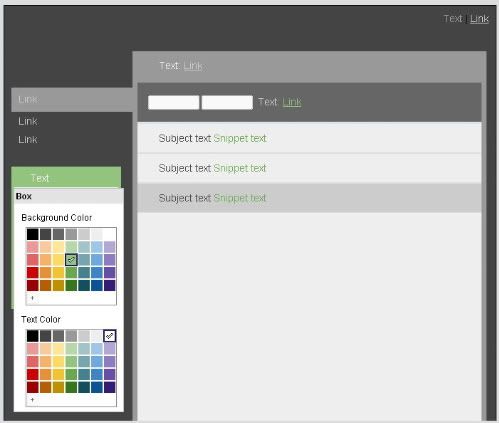Click the green Text box in sidebar
Screen dimensions: 499x423
[66, 178]
